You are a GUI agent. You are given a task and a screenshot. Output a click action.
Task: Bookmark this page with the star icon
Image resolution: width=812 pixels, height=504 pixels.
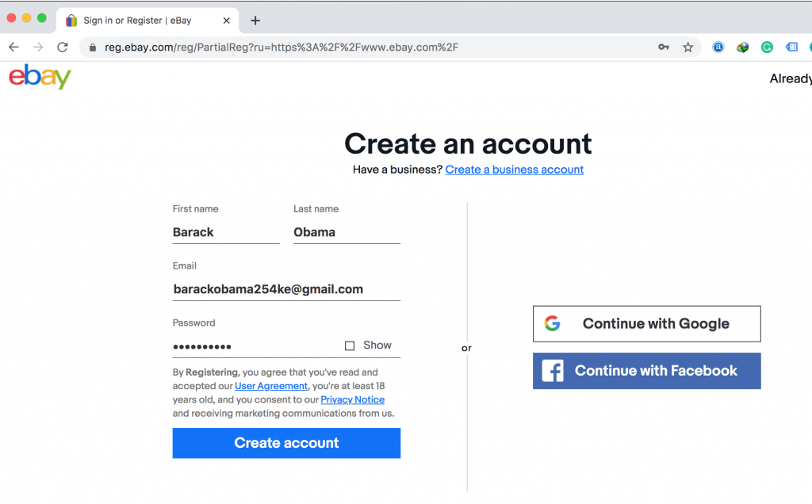[x=688, y=48]
